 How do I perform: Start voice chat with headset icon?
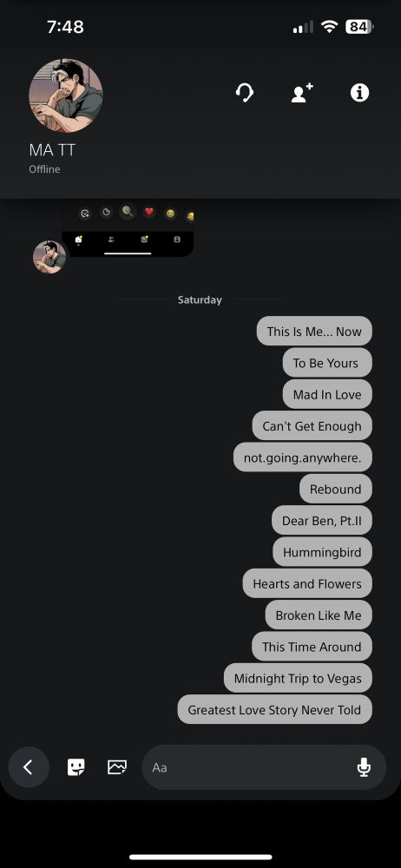click(244, 93)
